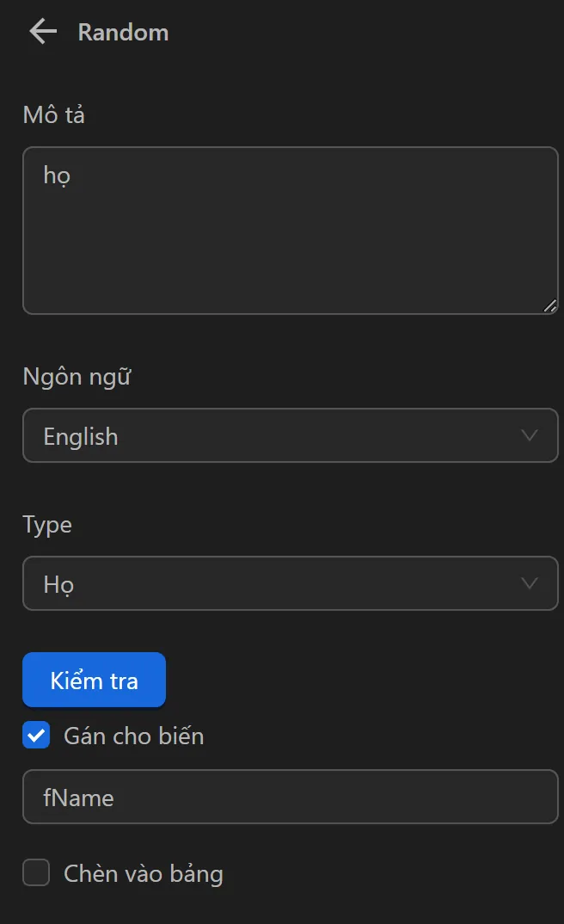
Task: Click the chevron on the Họ dropdown
Action: [x=530, y=583]
